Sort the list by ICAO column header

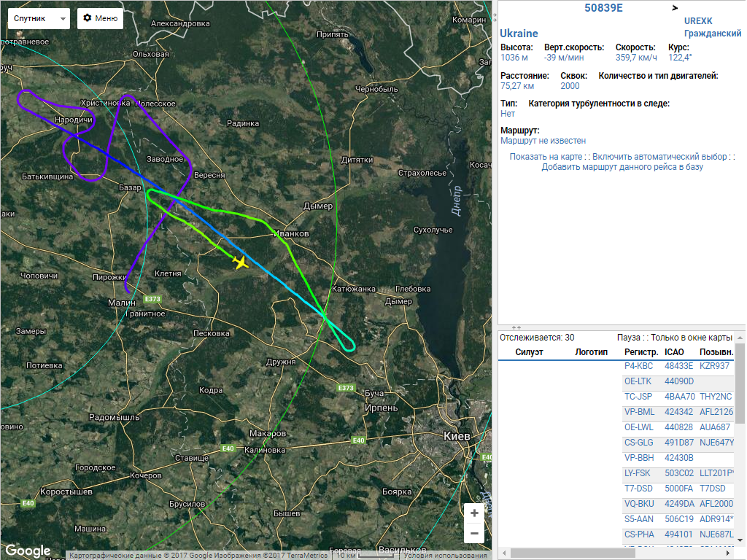pos(674,352)
